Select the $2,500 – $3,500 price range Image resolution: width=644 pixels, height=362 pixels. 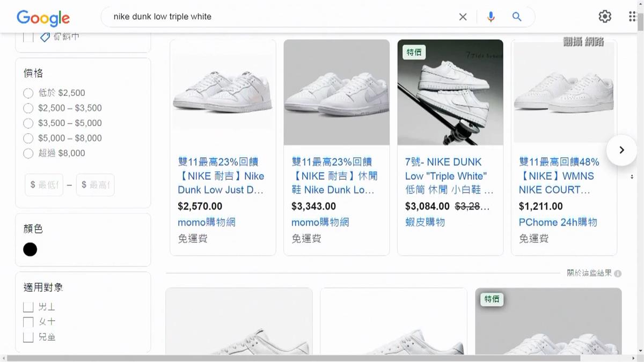click(x=28, y=108)
